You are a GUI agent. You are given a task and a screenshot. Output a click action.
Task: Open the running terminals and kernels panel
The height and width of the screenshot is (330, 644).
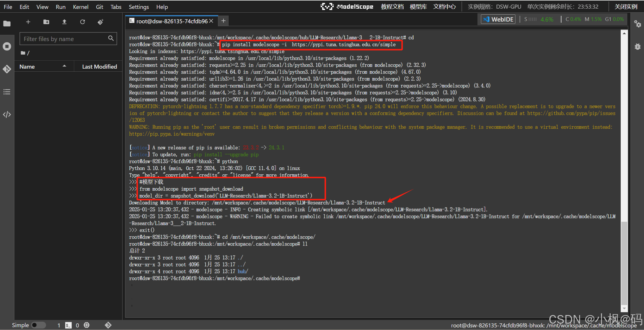coord(7,46)
